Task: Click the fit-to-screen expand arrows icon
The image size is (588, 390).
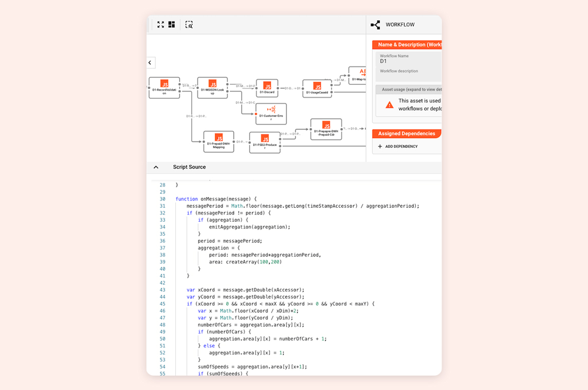Action: pos(160,25)
